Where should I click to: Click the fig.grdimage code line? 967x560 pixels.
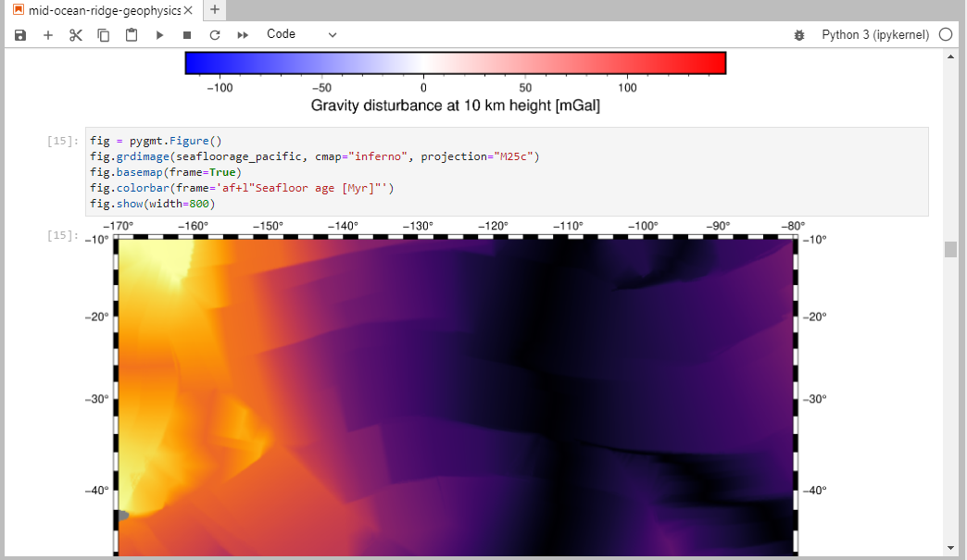[315, 156]
